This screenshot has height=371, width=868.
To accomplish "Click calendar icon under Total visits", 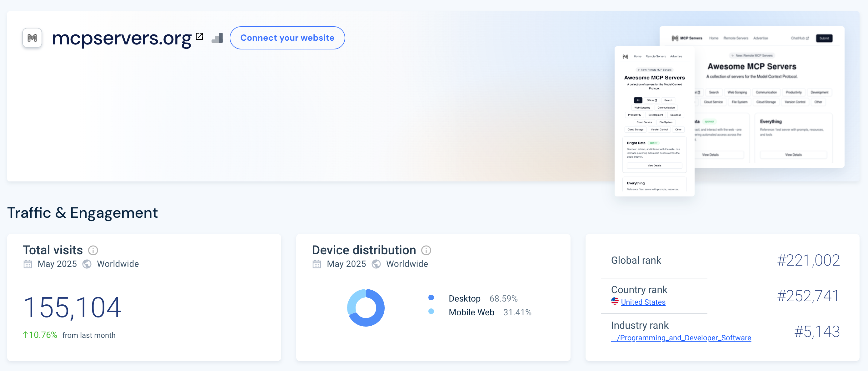I will tap(27, 264).
